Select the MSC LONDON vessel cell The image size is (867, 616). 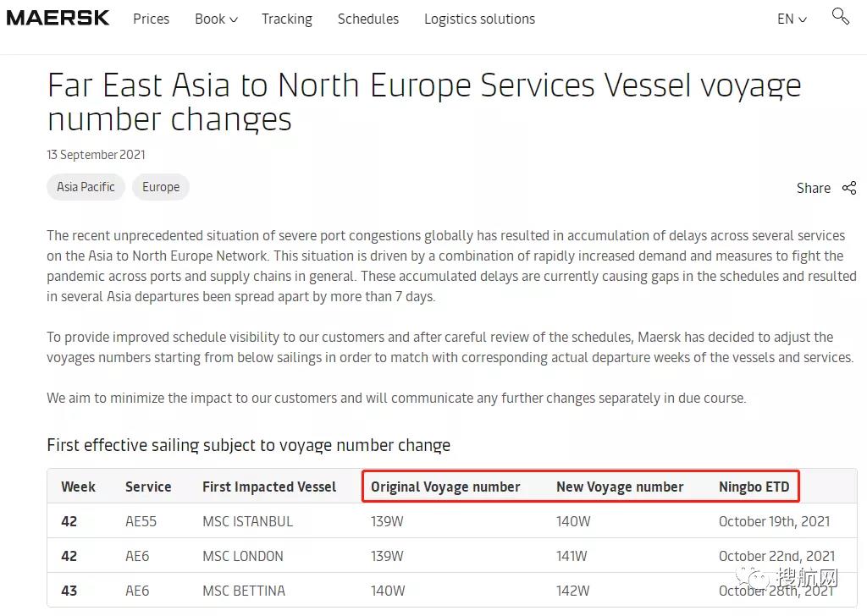point(243,556)
